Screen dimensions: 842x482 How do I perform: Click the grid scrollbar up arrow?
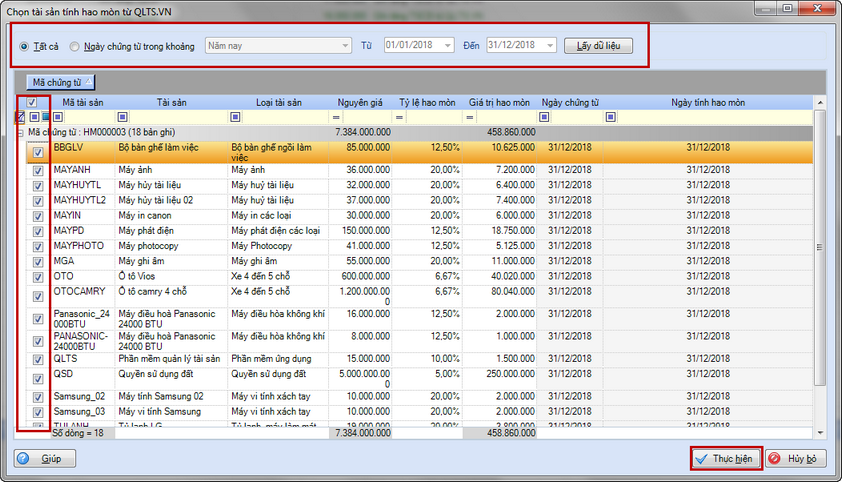pos(819,103)
